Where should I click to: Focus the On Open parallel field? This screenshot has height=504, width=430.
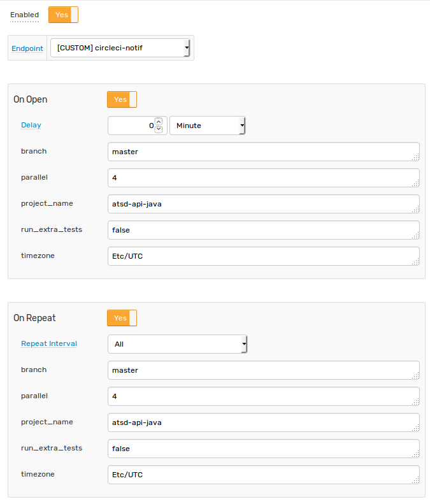[264, 178]
